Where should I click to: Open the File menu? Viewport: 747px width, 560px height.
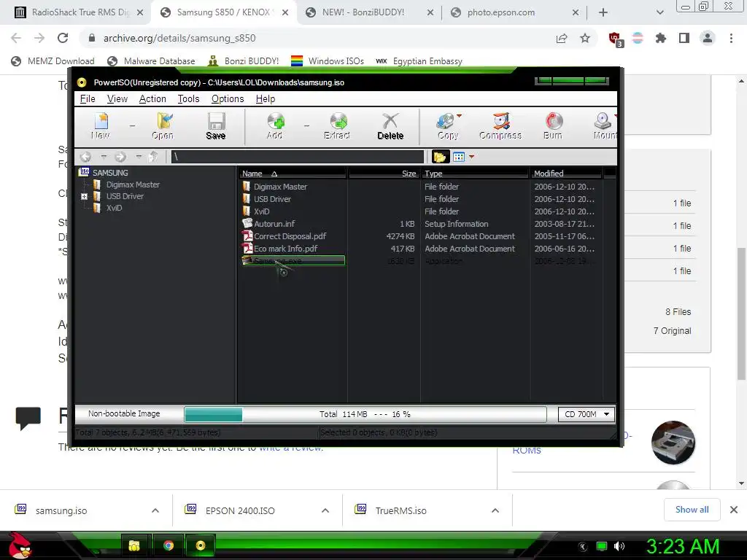pyautogui.click(x=88, y=99)
